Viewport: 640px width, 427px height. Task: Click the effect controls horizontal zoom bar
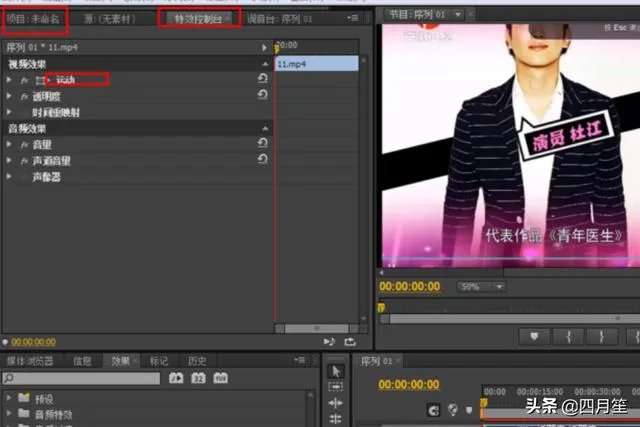[317, 328]
